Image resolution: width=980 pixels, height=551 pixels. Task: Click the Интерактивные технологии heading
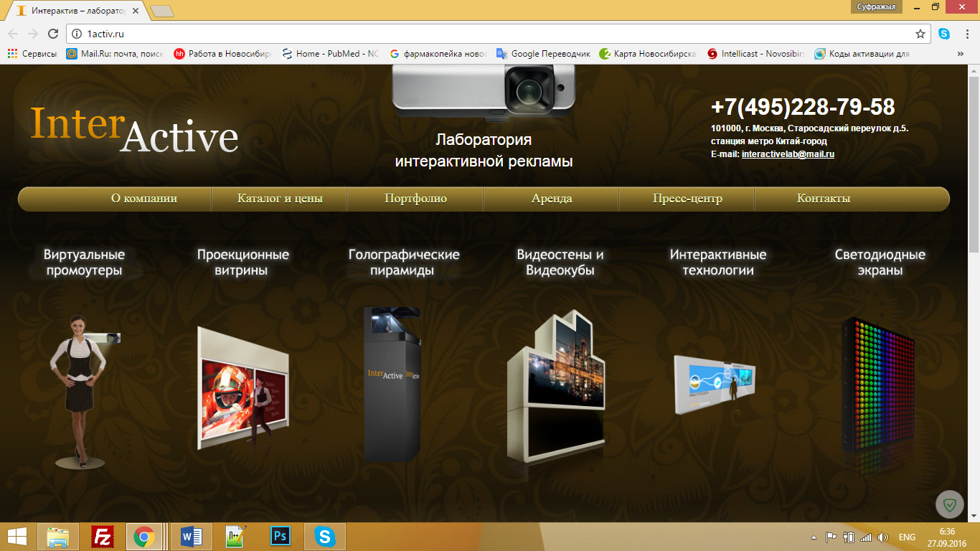(718, 263)
